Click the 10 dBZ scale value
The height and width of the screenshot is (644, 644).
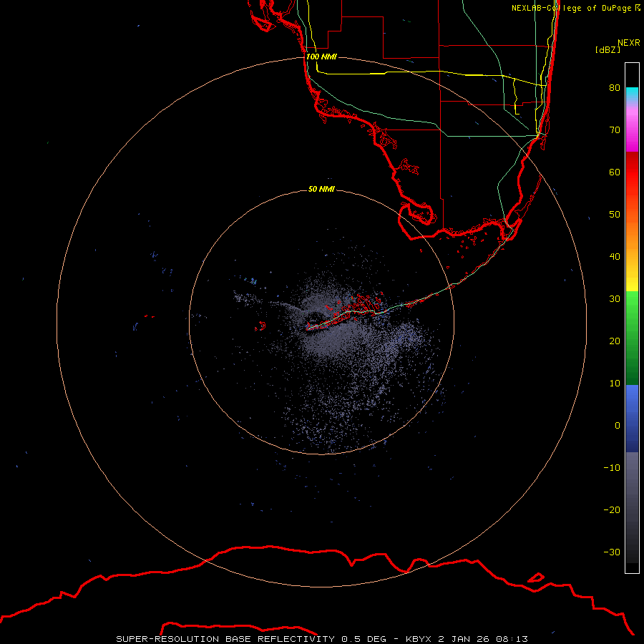[x=615, y=384]
